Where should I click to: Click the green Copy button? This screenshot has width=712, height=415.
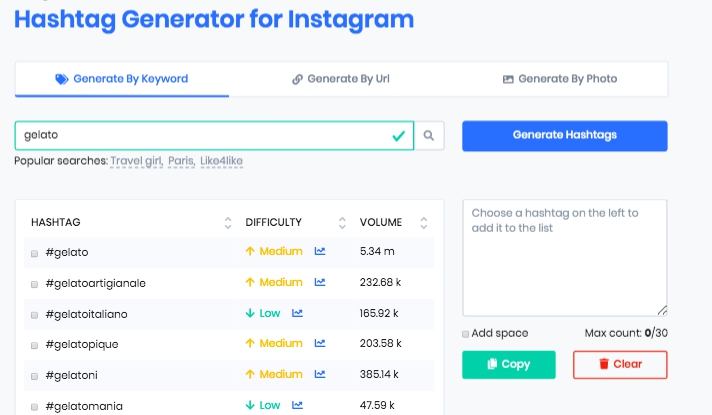coord(509,365)
